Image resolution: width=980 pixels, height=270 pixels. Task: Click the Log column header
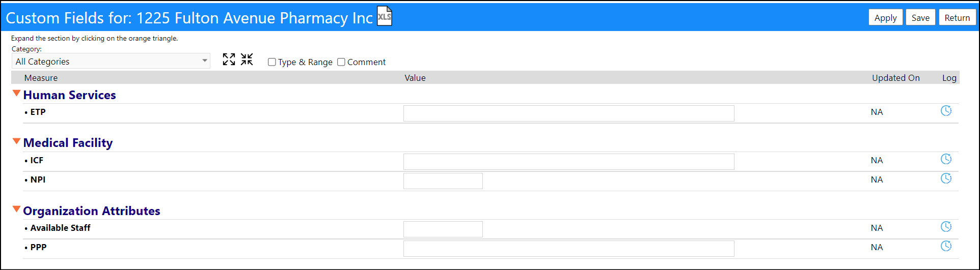(x=949, y=78)
